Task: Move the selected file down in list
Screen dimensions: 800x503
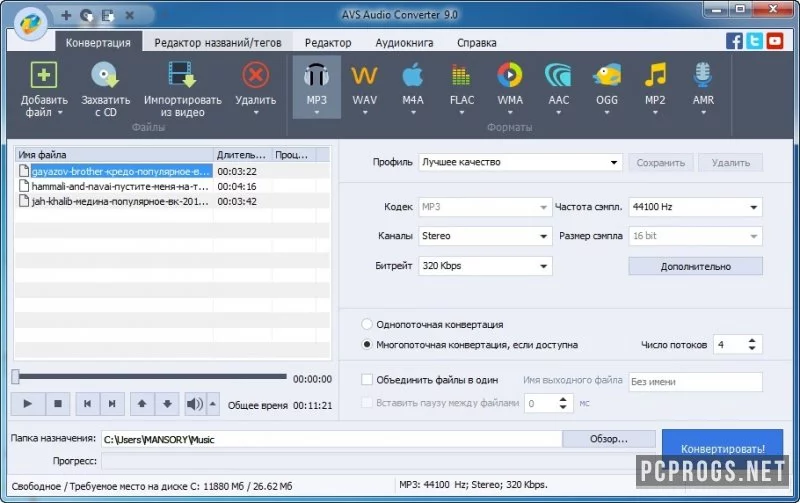Action: pyautogui.click(x=167, y=404)
